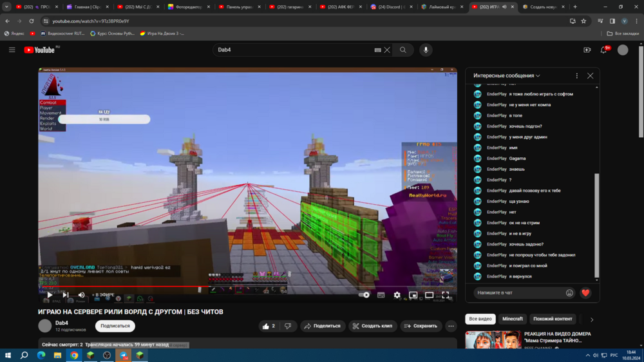Select the Minecraft filter chip

(x=513, y=319)
